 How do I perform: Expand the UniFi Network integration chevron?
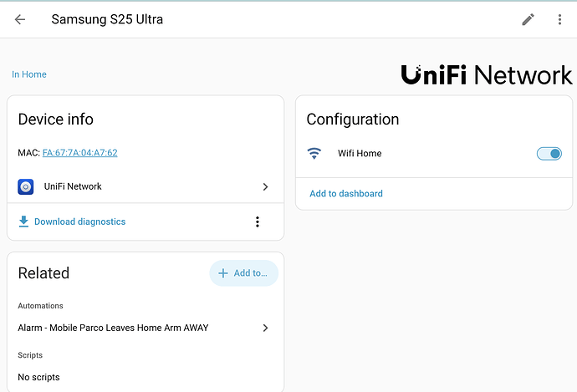click(265, 187)
